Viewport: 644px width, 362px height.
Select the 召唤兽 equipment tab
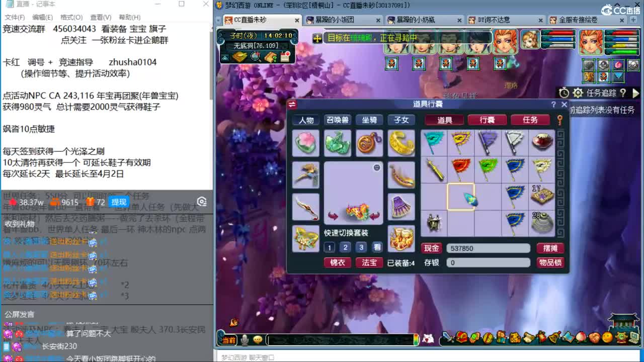point(338,120)
